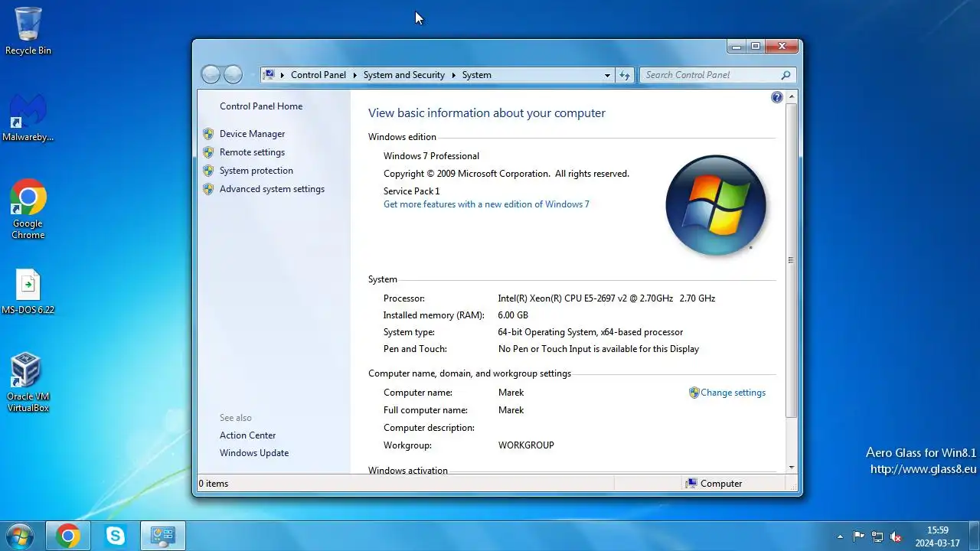The height and width of the screenshot is (551, 980).
Task: Click the shield icon beside System protection
Action: (208, 171)
